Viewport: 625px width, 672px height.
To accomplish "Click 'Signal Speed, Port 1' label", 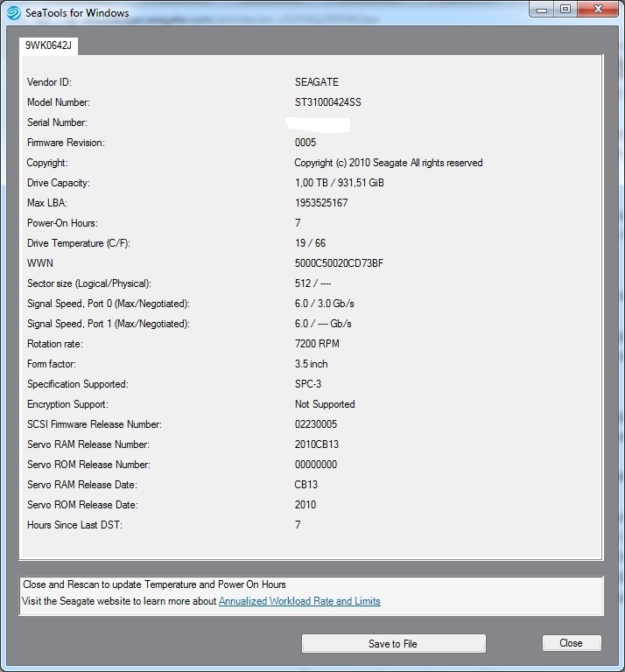I will (x=108, y=324).
